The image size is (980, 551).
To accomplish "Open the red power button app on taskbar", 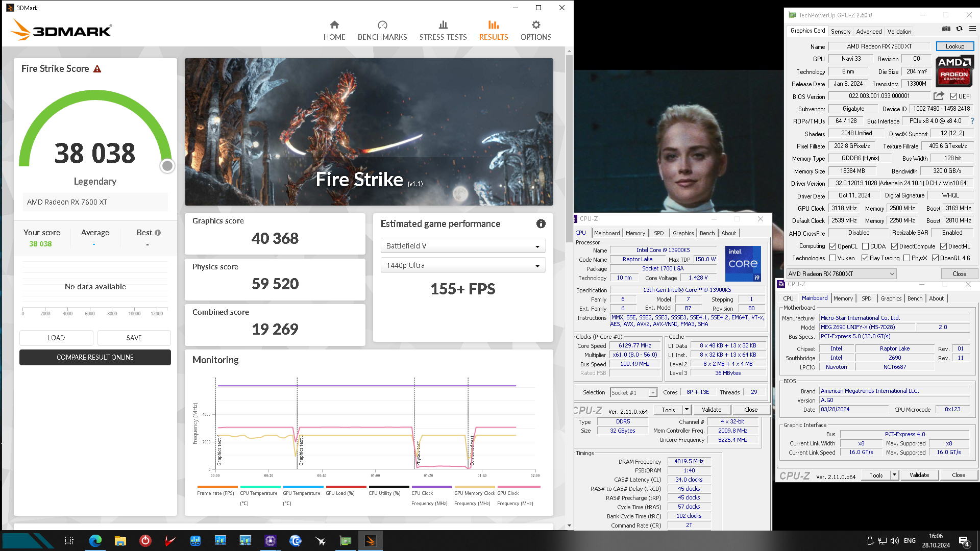I will (x=145, y=541).
